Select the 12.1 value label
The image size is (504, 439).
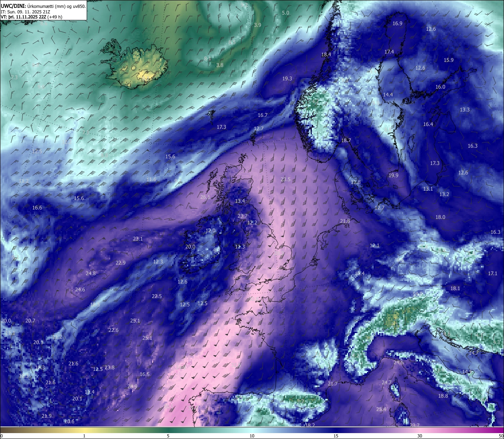point(374,245)
